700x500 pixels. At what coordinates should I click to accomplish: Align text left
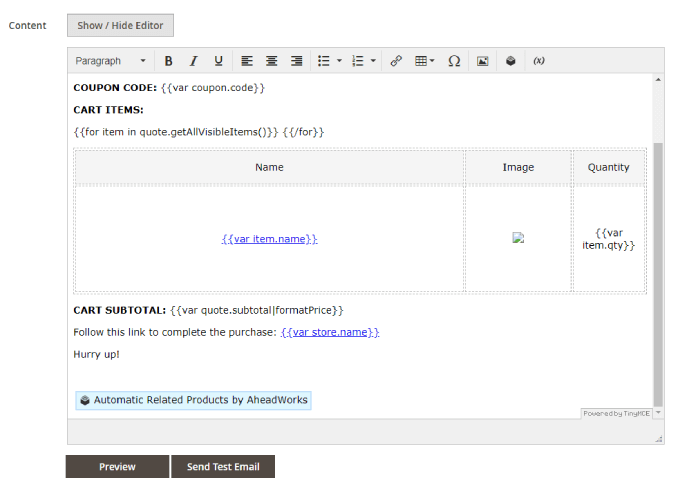[x=247, y=61]
